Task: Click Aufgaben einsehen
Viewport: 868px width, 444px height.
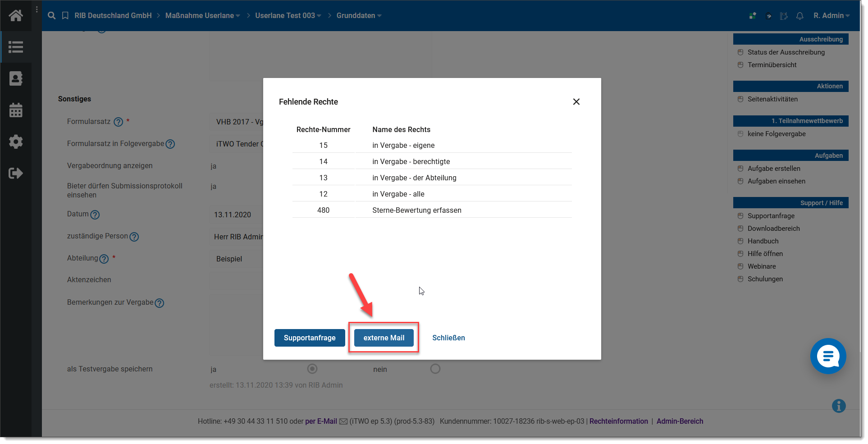Action: pyautogui.click(x=777, y=181)
